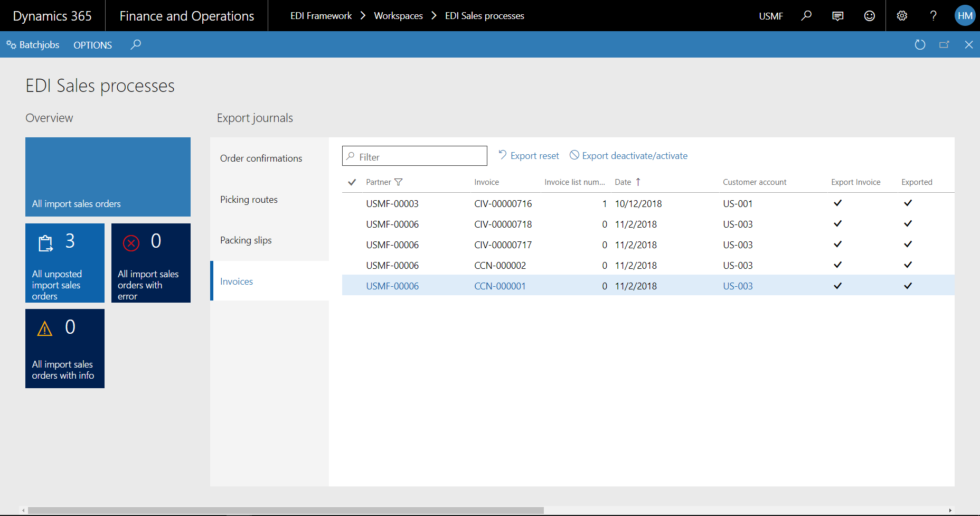This screenshot has height=516, width=980.
Task: Open the All import sales orders tile
Action: coord(108,177)
